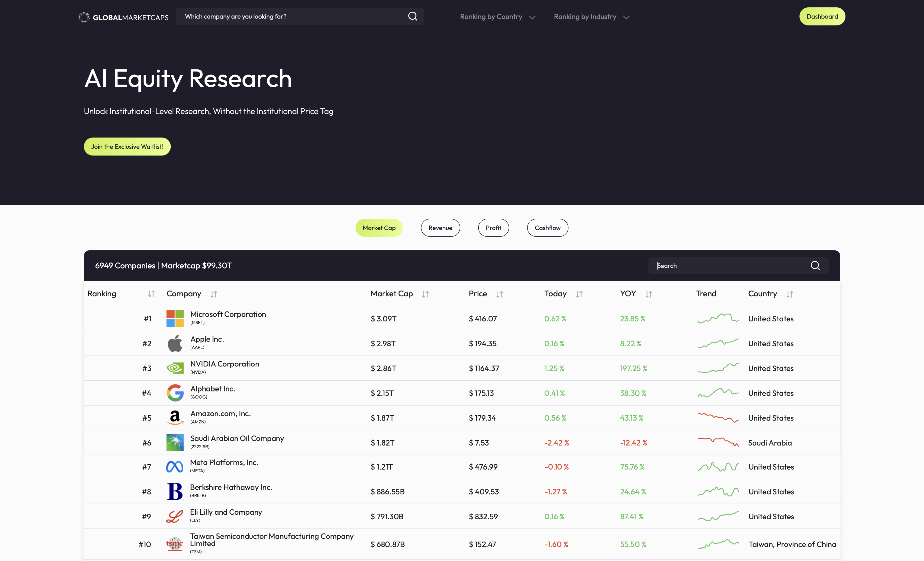
Task: Click the table search magnifier icon
Action: (815, 266)
